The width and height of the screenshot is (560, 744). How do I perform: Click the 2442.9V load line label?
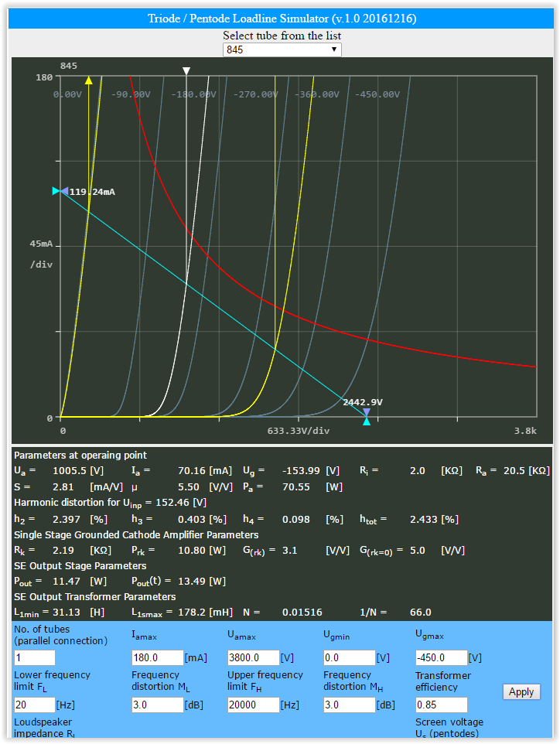(363, 402)
